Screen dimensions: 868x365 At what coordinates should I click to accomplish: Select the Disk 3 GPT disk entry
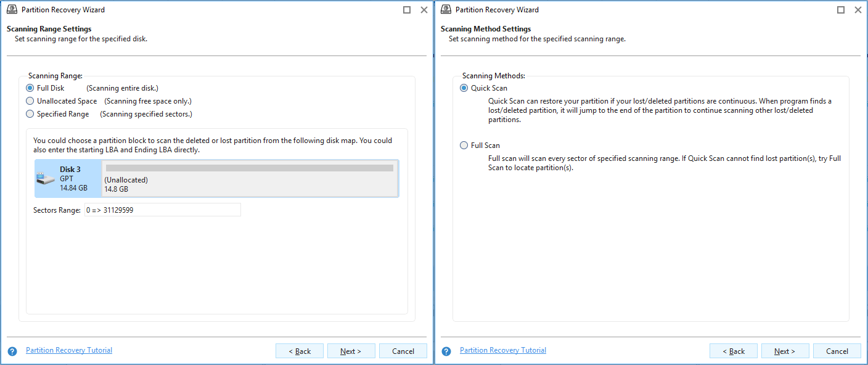coord(68,179)
